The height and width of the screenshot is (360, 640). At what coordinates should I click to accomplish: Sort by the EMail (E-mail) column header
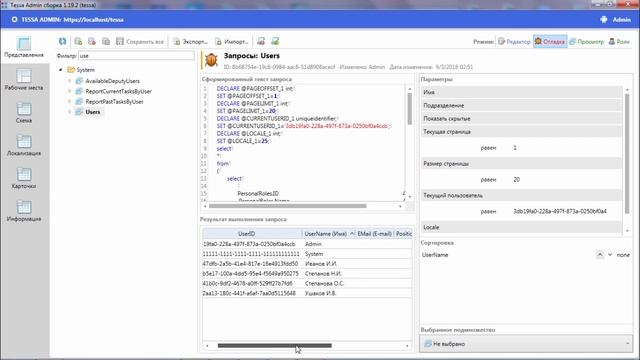pyautogui.click(x=374, y=233)
